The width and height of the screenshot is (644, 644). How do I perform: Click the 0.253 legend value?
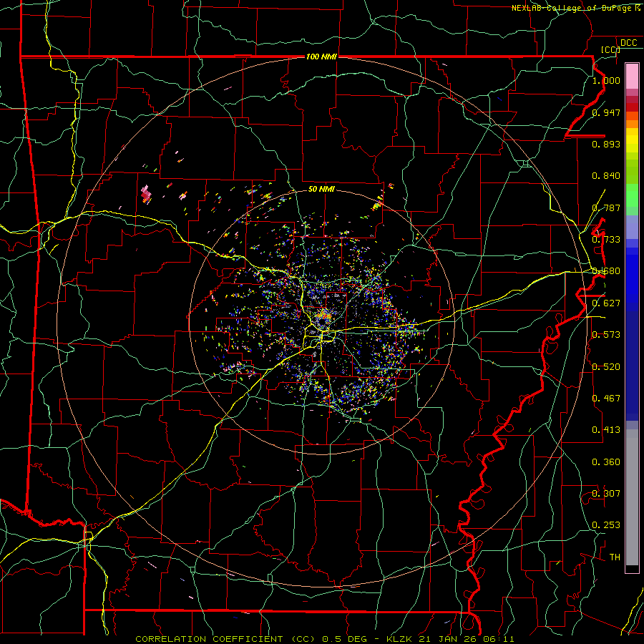(x=606, y=525)
